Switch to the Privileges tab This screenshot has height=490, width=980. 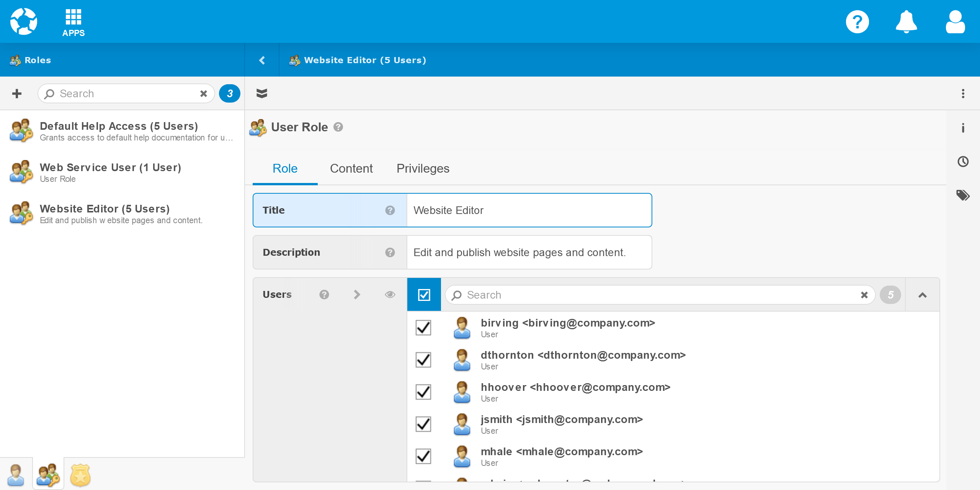pyautogui.click(x=423, y=168)
